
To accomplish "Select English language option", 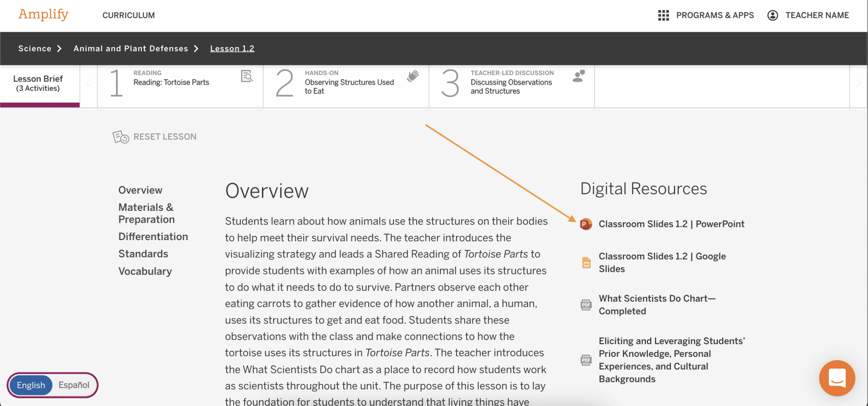I will click(31, 385).
